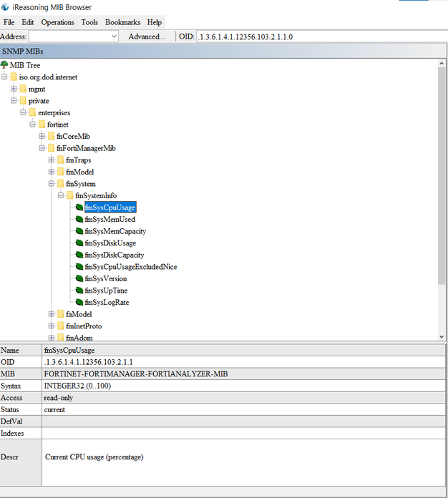Collapse the enterprises node
The width and height of the screenshot is (448, 498).
click(23, 112)
